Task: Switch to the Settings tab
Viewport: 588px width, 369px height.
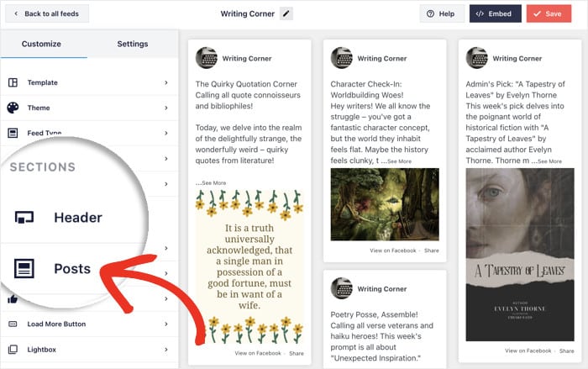Action: point(133,44)
